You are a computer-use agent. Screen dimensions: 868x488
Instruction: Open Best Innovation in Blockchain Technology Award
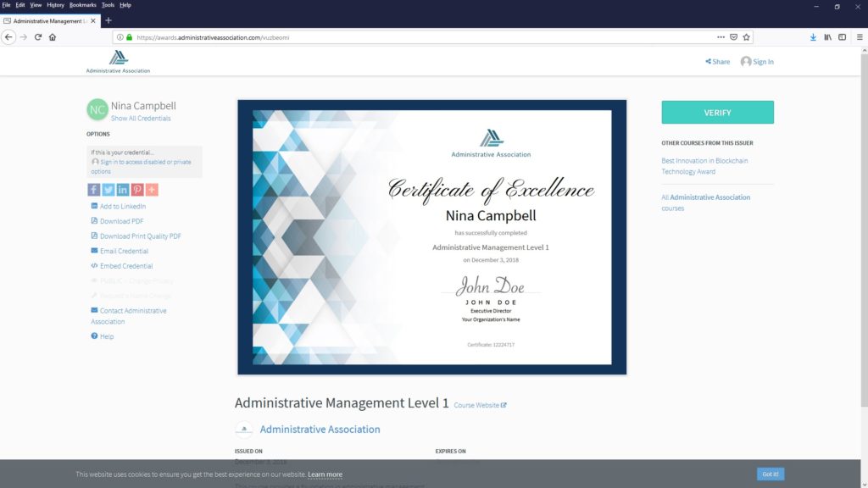point(704,166)
